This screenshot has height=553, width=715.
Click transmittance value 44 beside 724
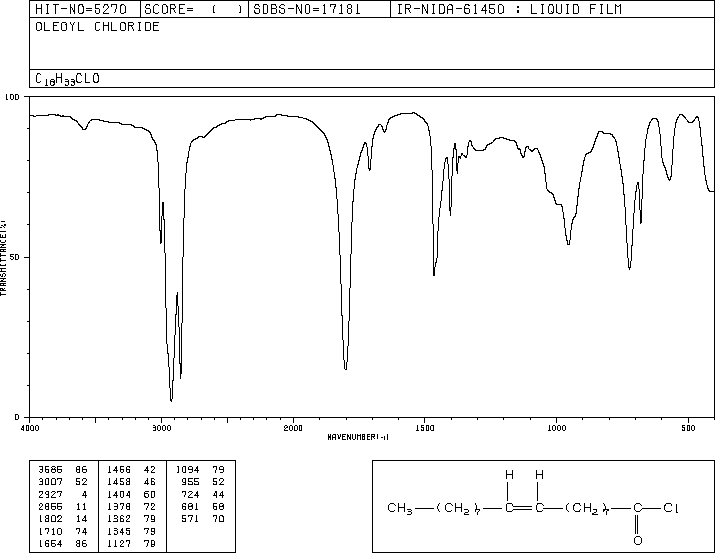(x=219, y=494)
